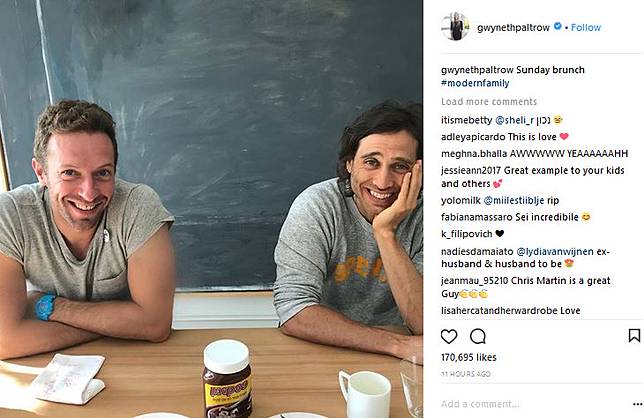
Task: Expand Load more comments
Action: (489, 101)
